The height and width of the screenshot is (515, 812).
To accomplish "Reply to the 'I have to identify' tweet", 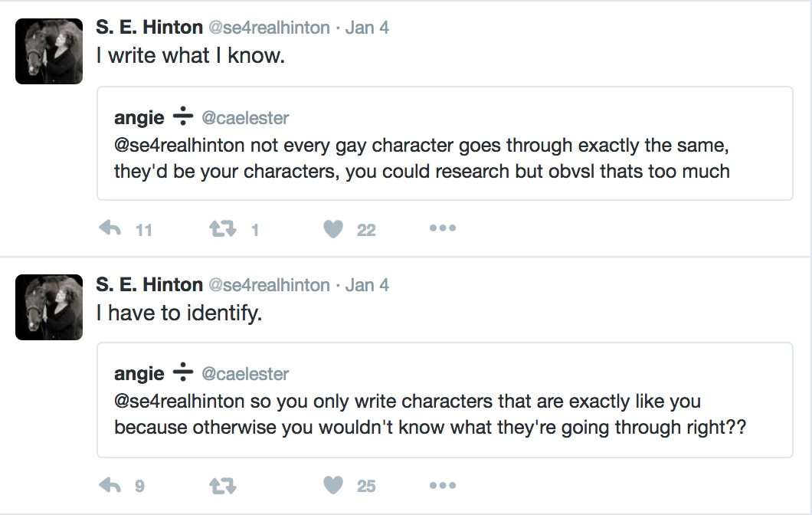I will (x=111, y=485).
